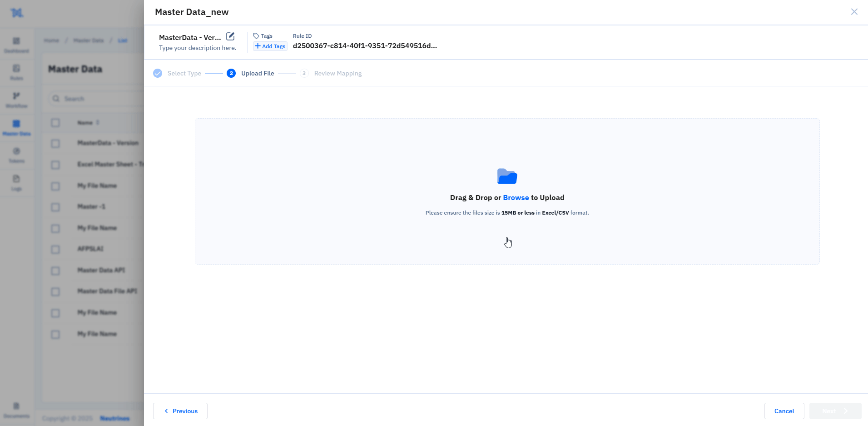This screenshot has width=868, height=426.
Task: Select the Upload File step
Action: pos(250,73)
